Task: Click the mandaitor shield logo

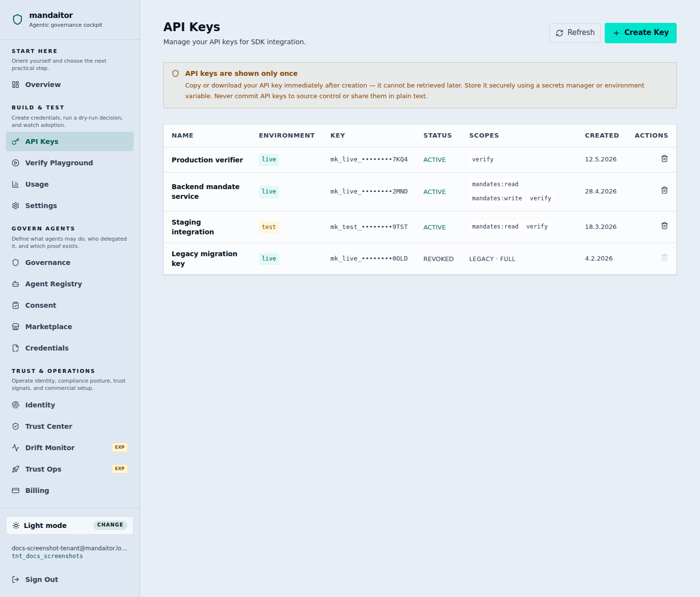Action: (x=17, y=19)
